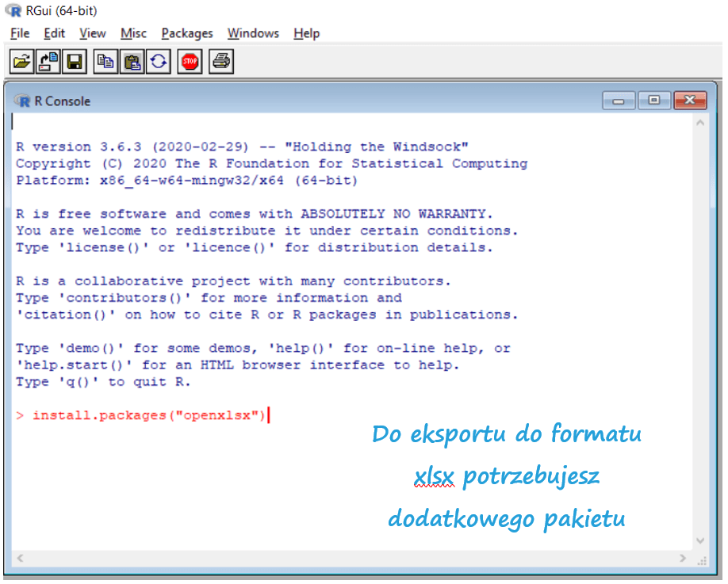Open the Edit menu
The image size is (728, 584).
(x=54, y=33)
